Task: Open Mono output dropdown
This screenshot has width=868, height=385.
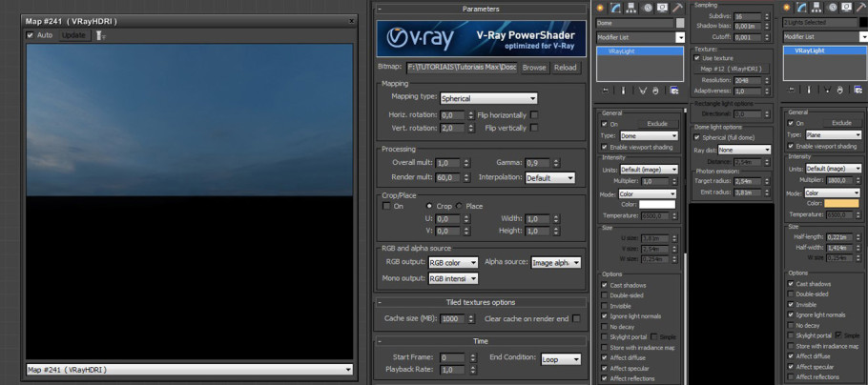Action: click(453, 279)
